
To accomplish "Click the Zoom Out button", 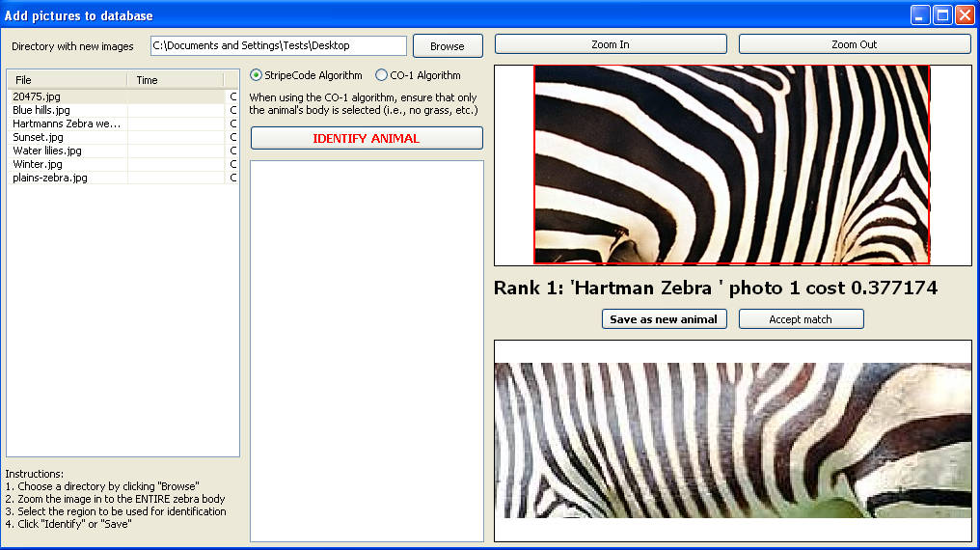I will click(855, 44).
